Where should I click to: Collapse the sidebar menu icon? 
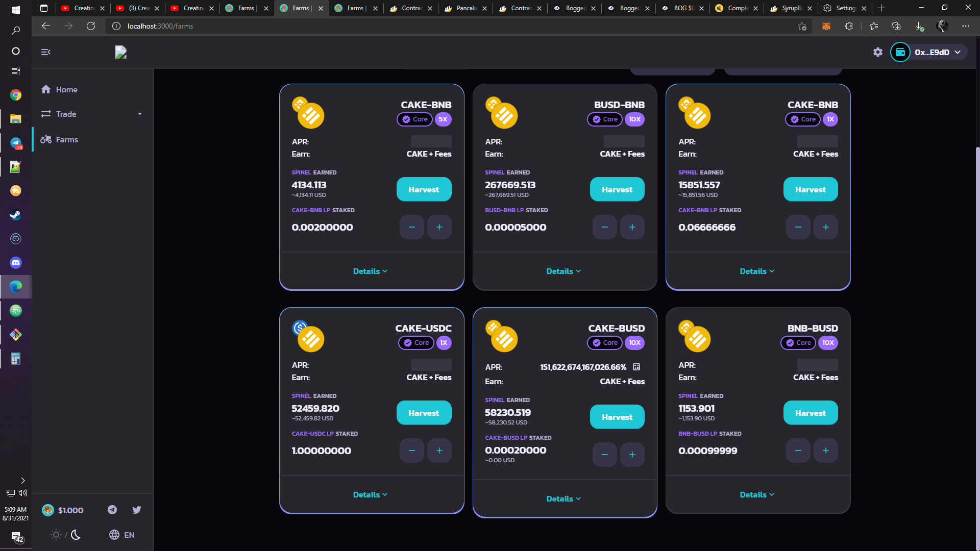tap(45, 52)
